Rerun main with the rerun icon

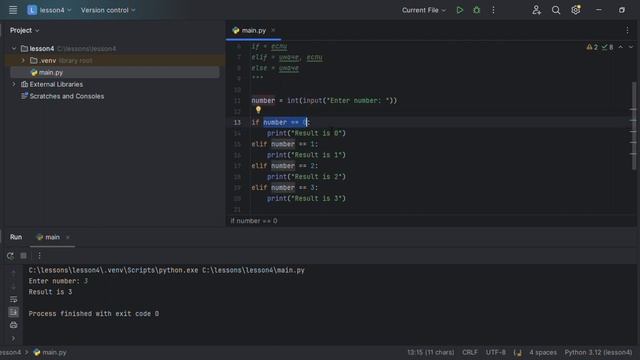point(10,256)
